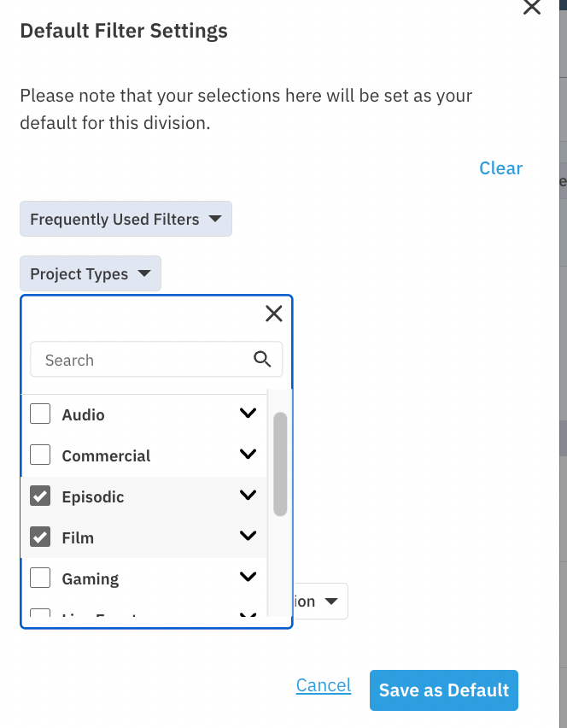Expand the Gaming chevron
567x728 pixels.
[x=248, y=577]
